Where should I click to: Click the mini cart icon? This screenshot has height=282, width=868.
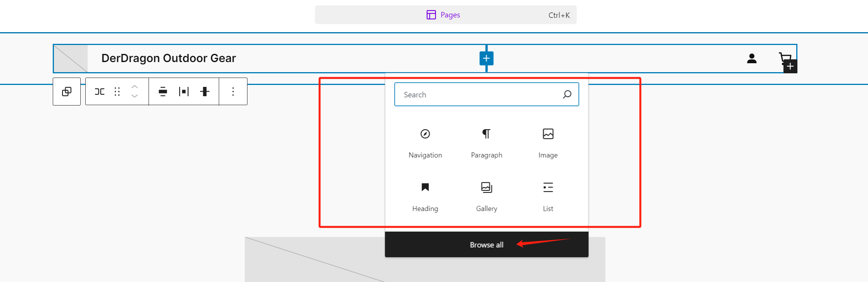784,58
